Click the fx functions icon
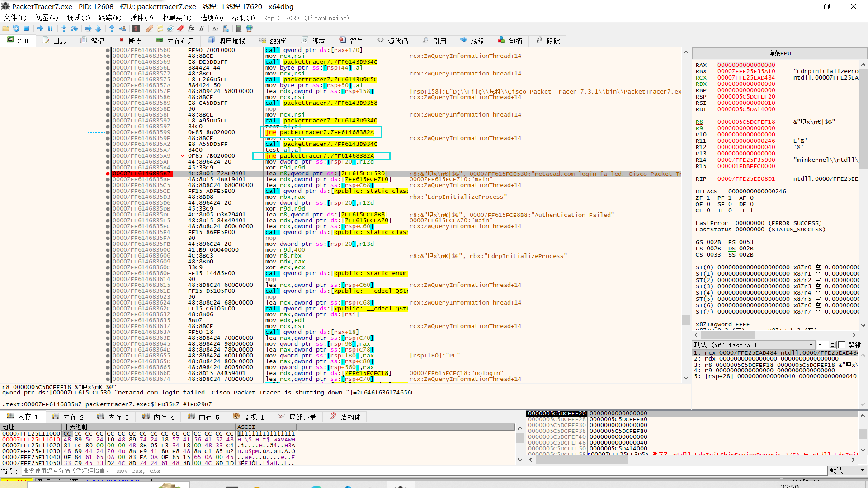This screenshot has height=488, width=868. click(x=191, y=28)
